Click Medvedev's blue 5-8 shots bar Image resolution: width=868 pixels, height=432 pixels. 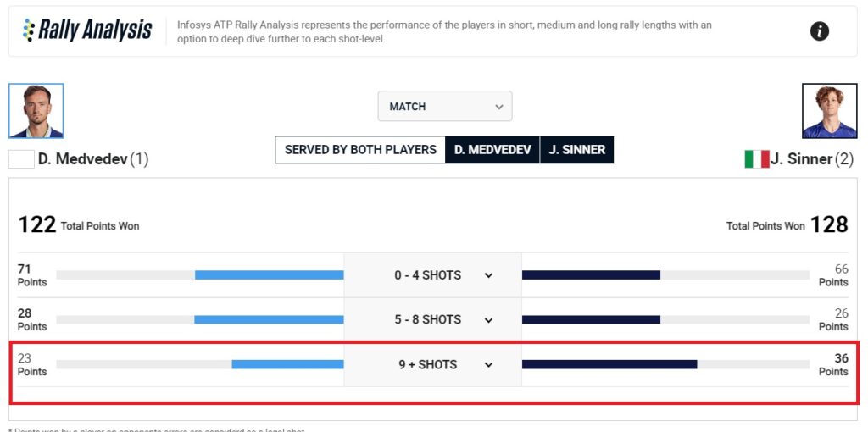[x=269, y=320]
